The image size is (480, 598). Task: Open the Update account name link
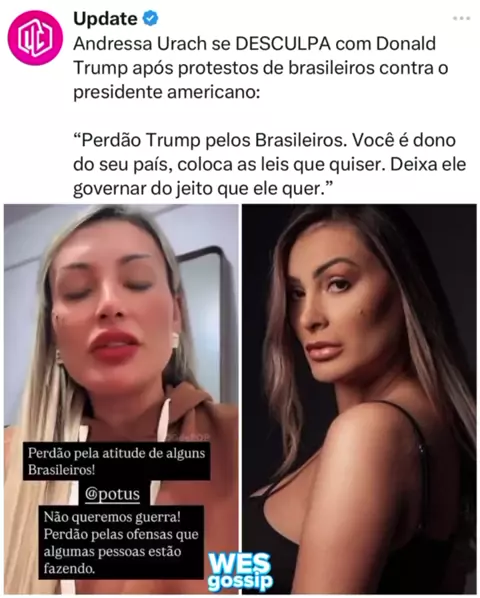pyautogui.click(x=105, y=19)
